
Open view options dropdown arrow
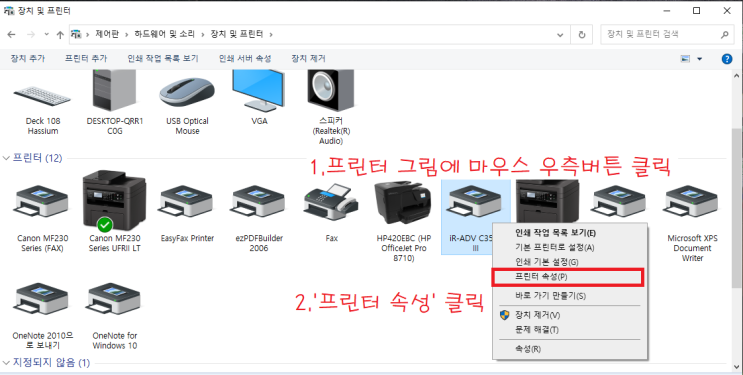point(700,59)
